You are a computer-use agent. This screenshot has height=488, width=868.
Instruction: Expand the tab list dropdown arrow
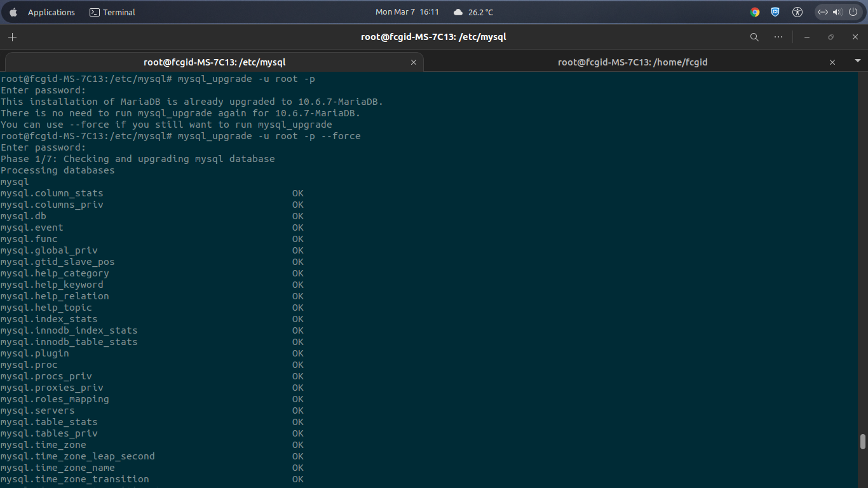(857, 61)
